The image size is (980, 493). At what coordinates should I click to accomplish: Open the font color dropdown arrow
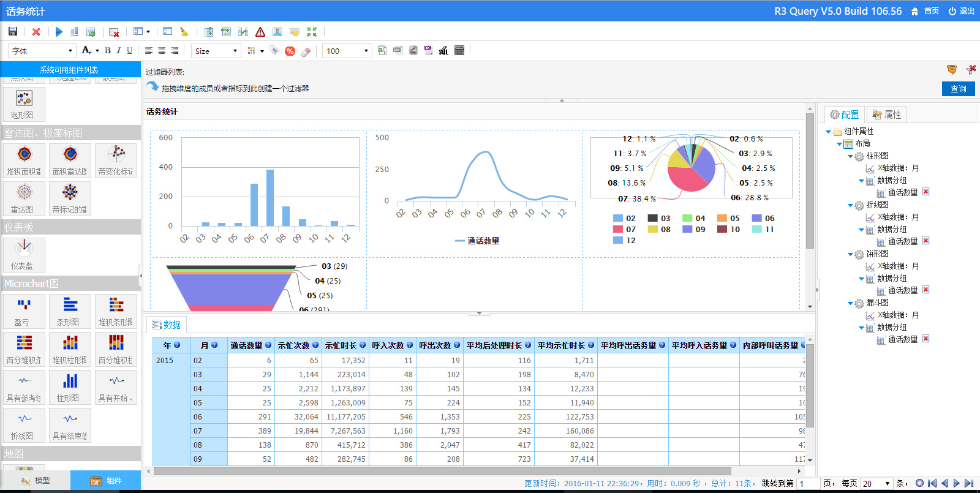[x=97, y=51]
